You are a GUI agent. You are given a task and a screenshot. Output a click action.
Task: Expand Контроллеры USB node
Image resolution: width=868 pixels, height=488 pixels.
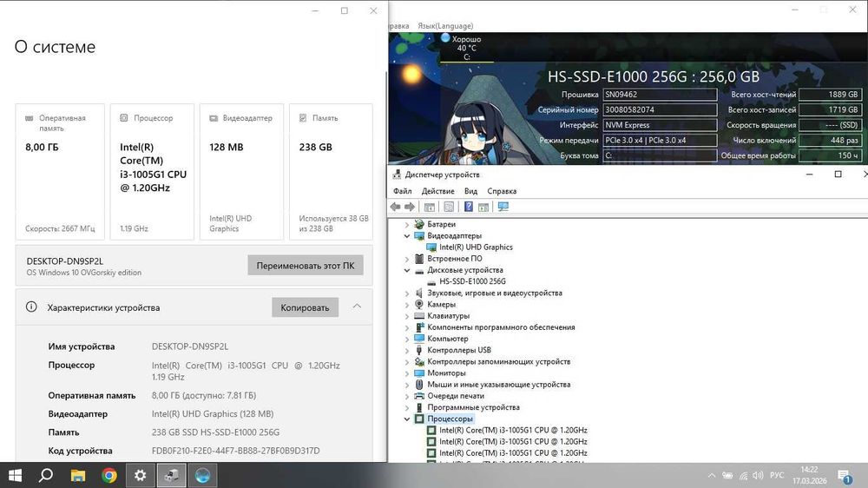tap(407, 350)
